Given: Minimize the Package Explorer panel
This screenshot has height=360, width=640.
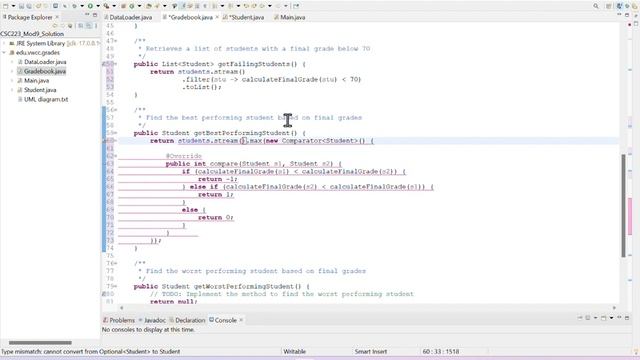Looking at the screenshot, I should [x=87, y=15].
